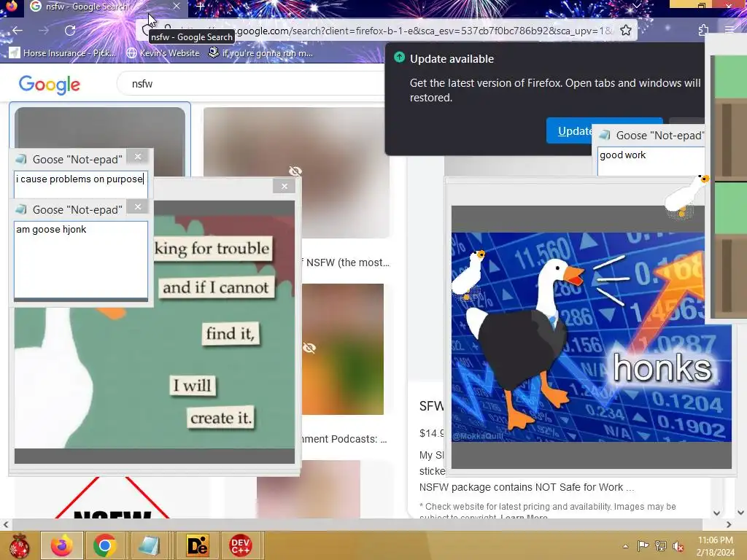The width and height of the screenshot is (747, 560).
Task: Open Action Center flag tray icon
Action: (643, 546)
